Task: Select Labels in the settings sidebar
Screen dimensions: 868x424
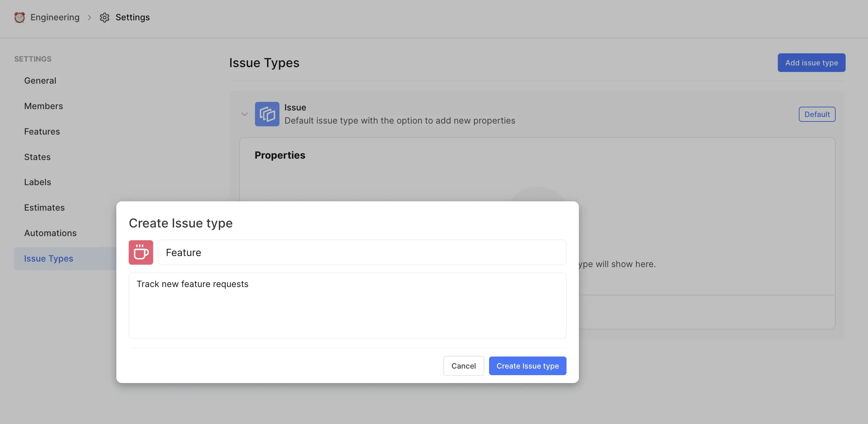Action: [x=38, y=182]
